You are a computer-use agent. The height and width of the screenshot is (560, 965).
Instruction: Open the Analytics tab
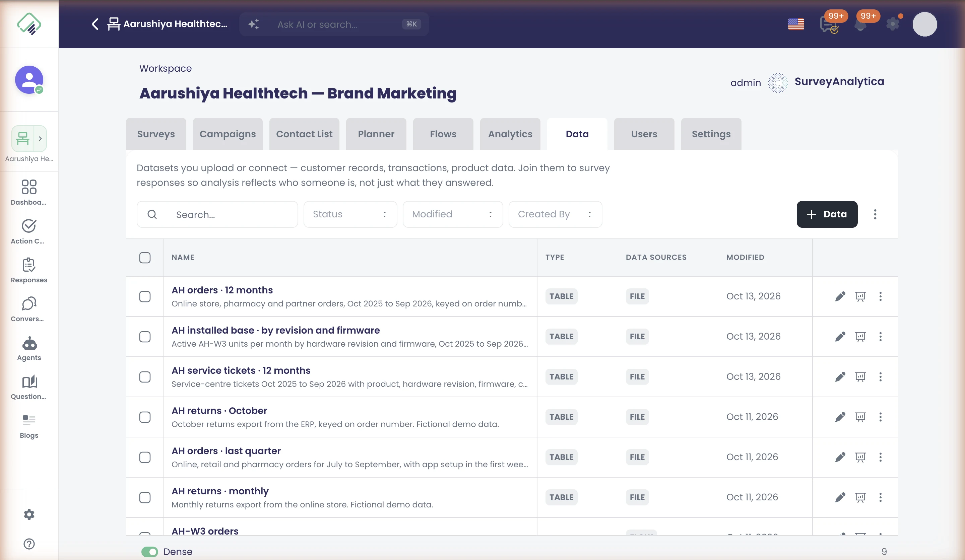pyautogui.click(x=510, y=134)
